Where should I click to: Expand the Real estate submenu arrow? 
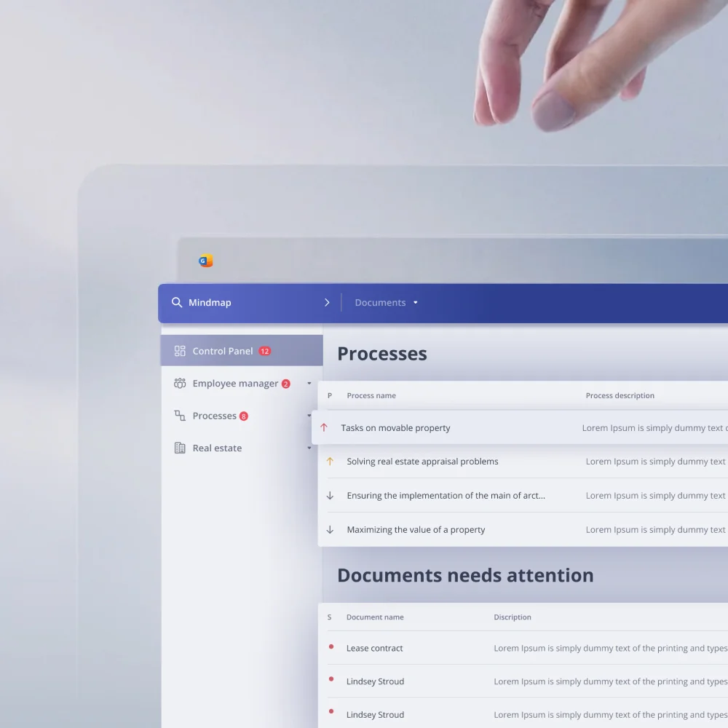[309, 448]
